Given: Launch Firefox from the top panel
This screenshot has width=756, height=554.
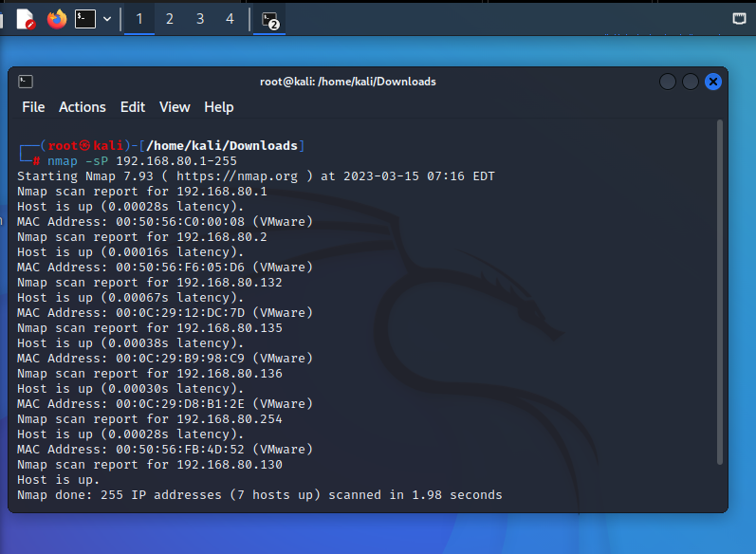Looking at the screenshot, I should pyautogui.click(x=57, y=19).
